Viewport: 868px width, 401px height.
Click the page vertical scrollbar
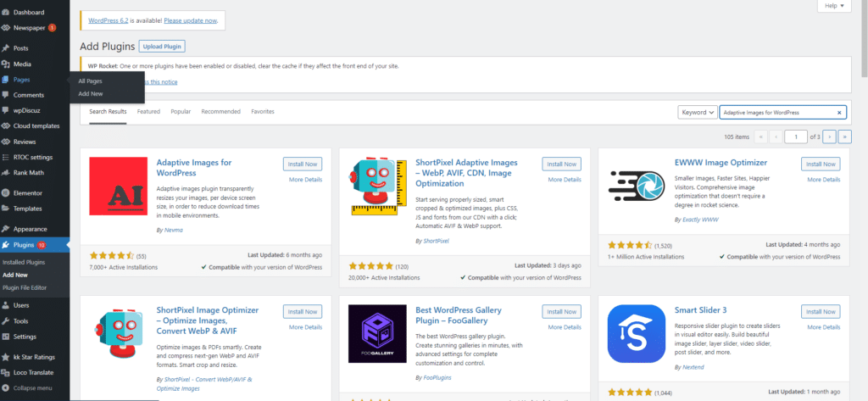pos(864,40)
